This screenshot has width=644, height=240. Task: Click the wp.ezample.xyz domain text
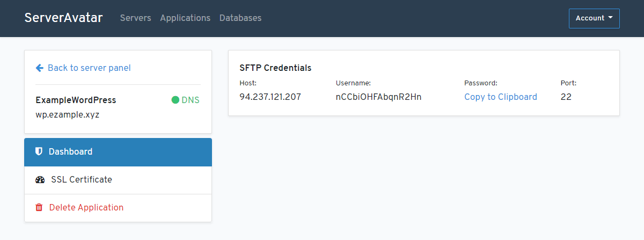pos(67,115)
